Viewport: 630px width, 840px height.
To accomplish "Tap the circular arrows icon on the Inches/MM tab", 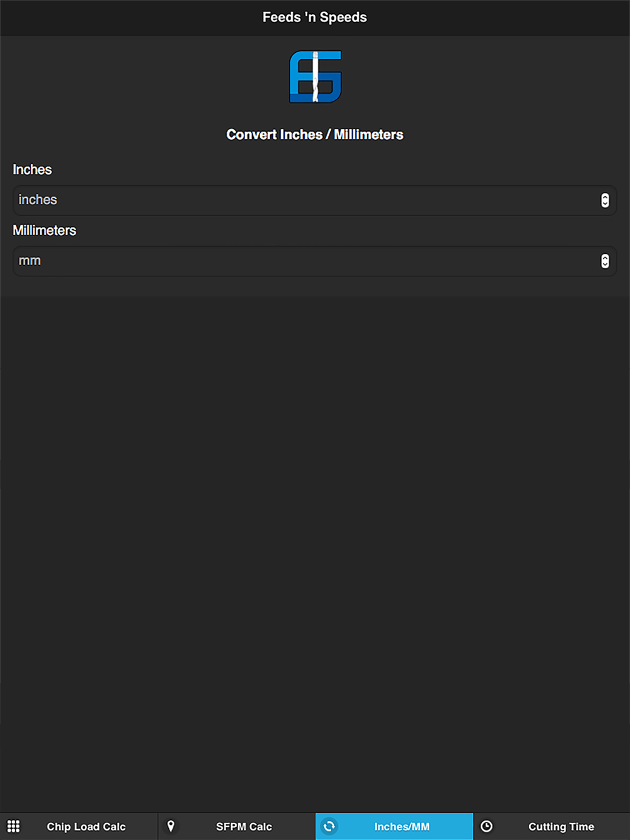I will pyautogui.click(x=329, y=826).
